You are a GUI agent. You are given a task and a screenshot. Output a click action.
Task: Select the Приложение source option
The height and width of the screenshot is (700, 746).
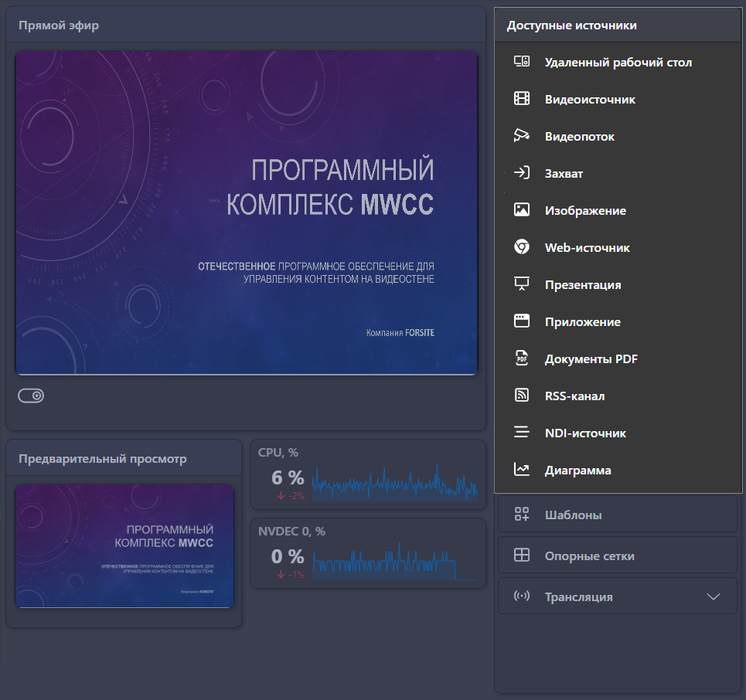618,321
